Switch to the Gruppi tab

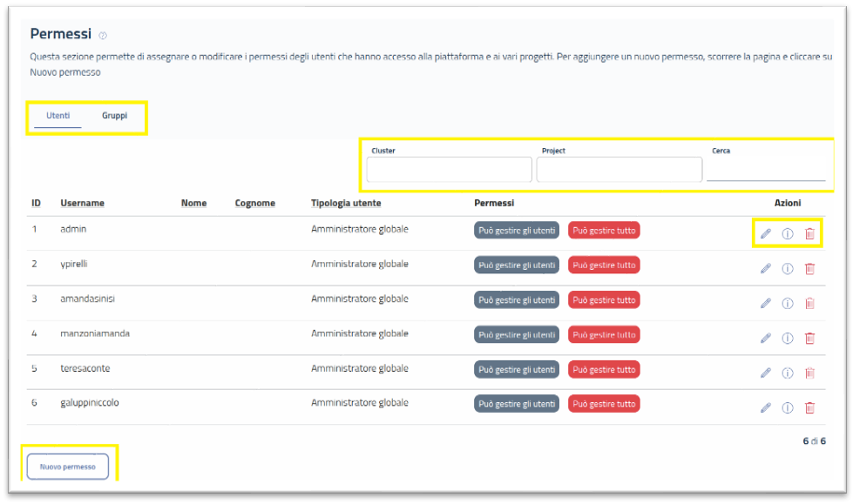pos(114,116)
